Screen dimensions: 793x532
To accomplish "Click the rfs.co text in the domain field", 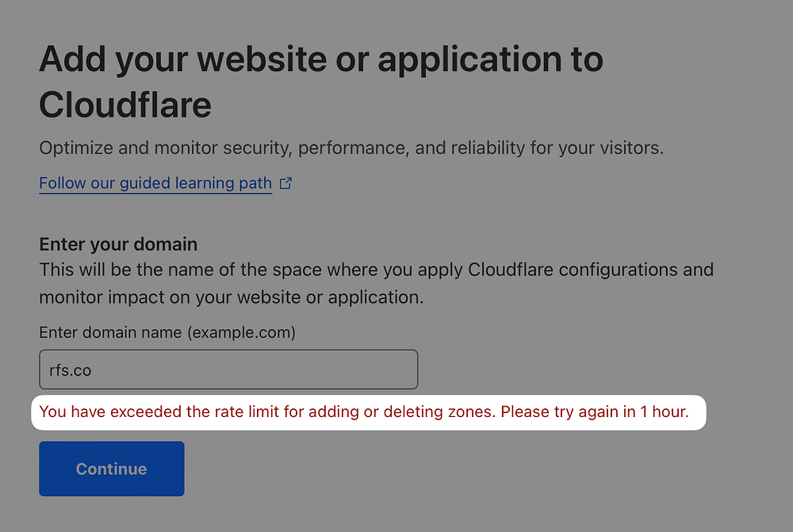I will click(70, 370).
